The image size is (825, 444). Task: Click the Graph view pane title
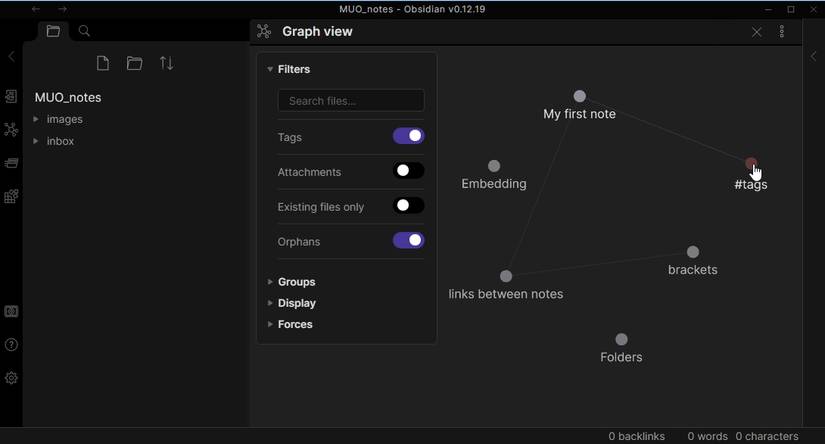click(317, 32)
